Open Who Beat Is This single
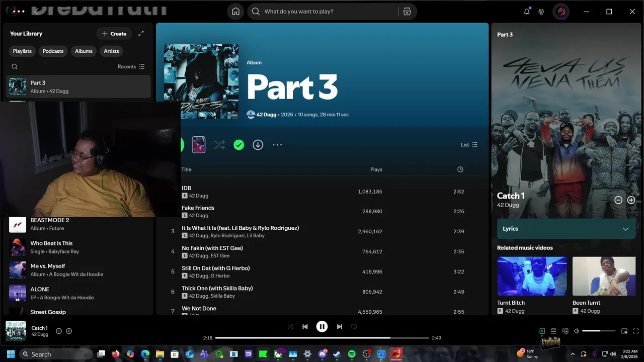This screenshot has width=644, height=362. (x=78, y=247)
